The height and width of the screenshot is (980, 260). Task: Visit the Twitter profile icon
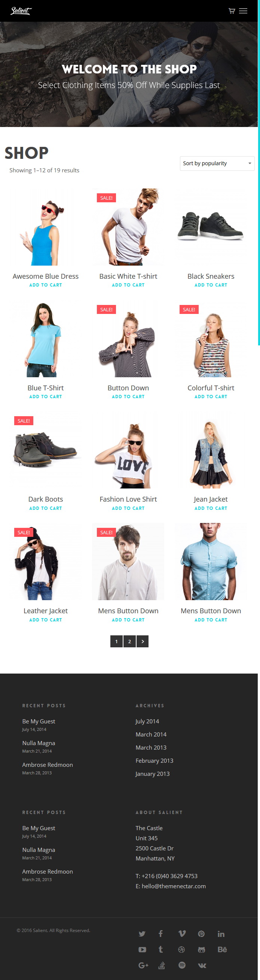coord(142,934)
